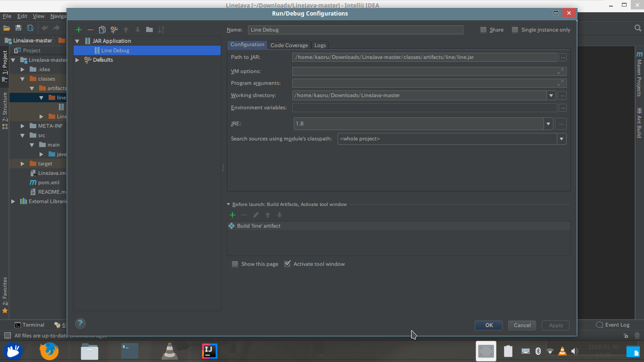The image size is (644, 362).
Task: Open project icon in main toolbar
Action: [x=7, y=28]
